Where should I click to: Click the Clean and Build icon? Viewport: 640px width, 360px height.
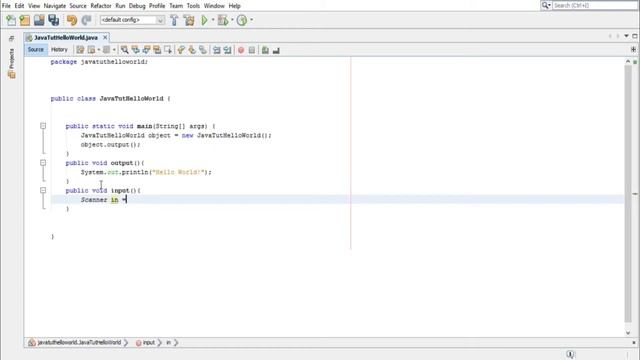(189, 20)
